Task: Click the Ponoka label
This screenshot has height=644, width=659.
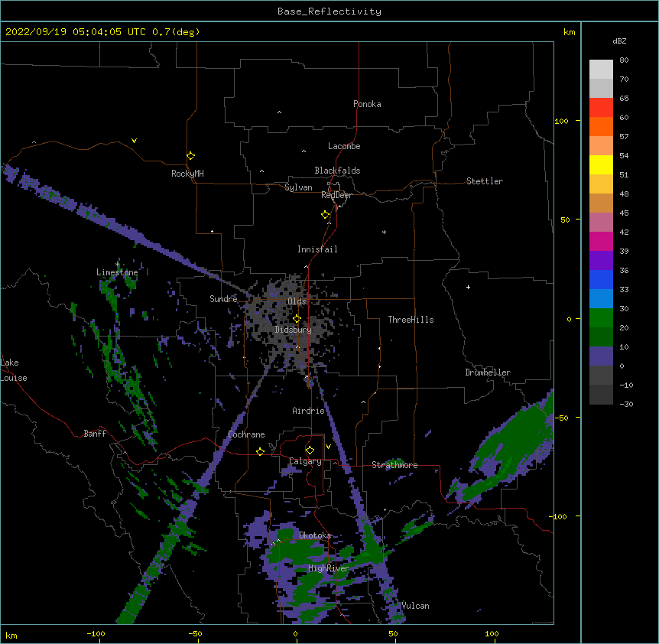Action: [367, 104]
